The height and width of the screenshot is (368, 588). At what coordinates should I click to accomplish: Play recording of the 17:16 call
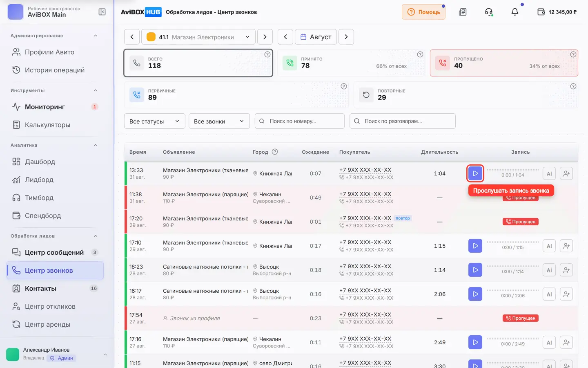tap(475, 342)
